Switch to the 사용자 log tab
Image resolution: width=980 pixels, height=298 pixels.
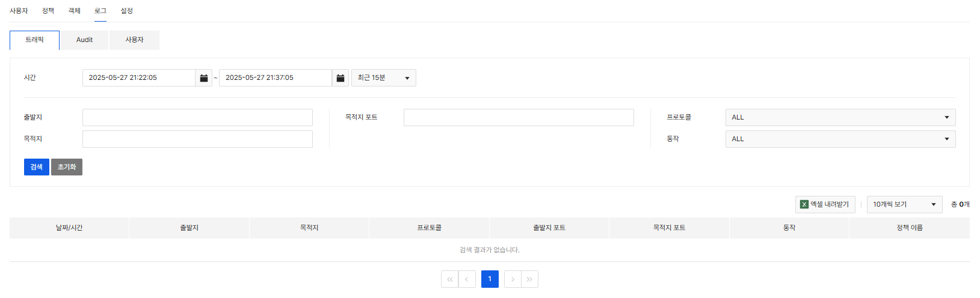(x=134, y=40)
